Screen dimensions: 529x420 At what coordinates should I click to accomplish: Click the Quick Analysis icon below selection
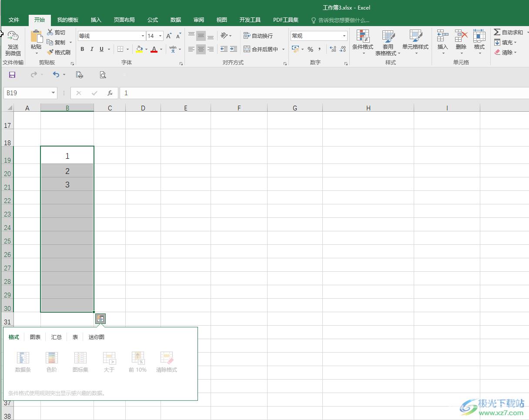pos(100,319)
